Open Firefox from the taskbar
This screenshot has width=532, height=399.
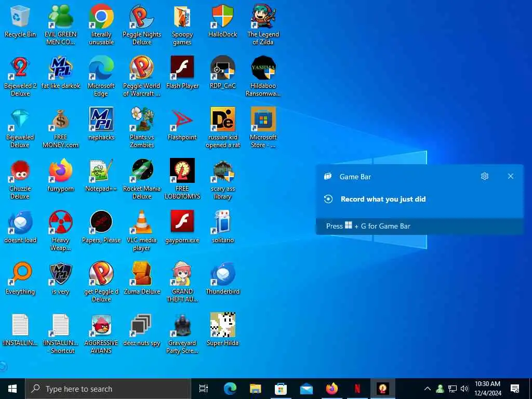click(332, 389)
